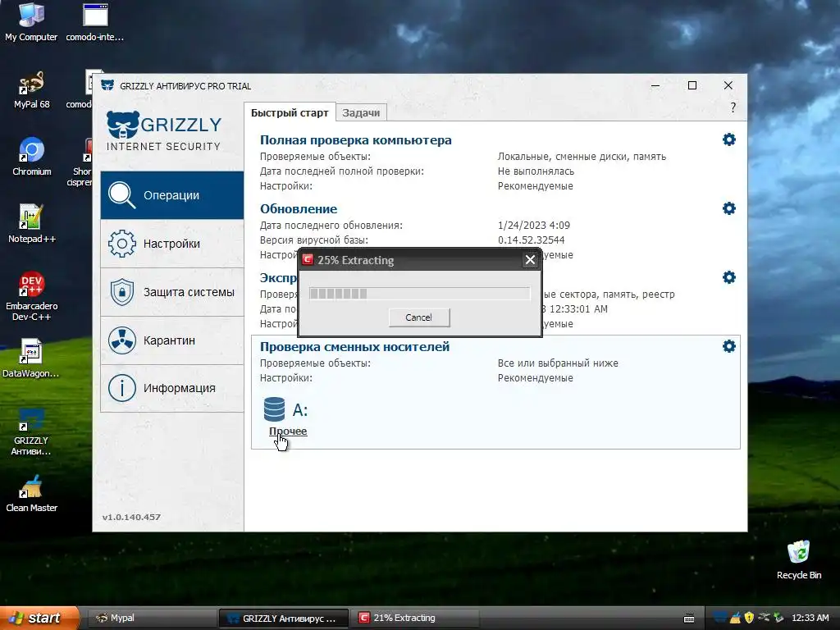
Task: Click the shield lock icon for Защита системы
Action: [x=121, y=292]
